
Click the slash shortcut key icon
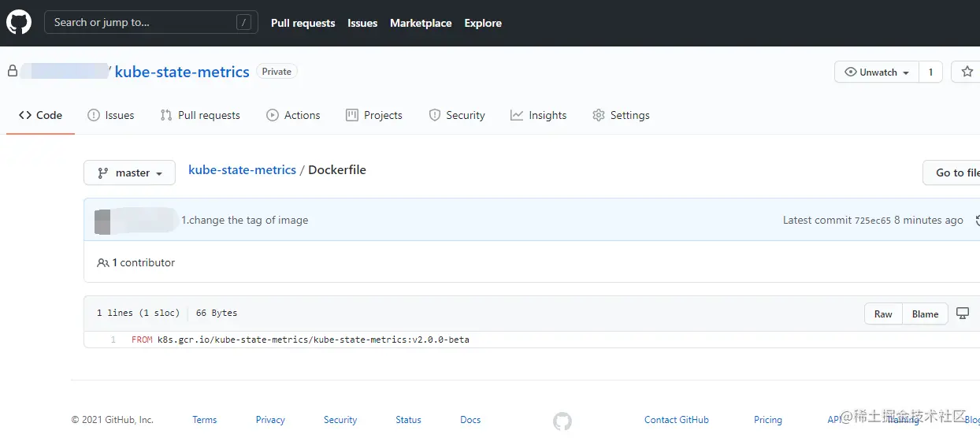243,23
